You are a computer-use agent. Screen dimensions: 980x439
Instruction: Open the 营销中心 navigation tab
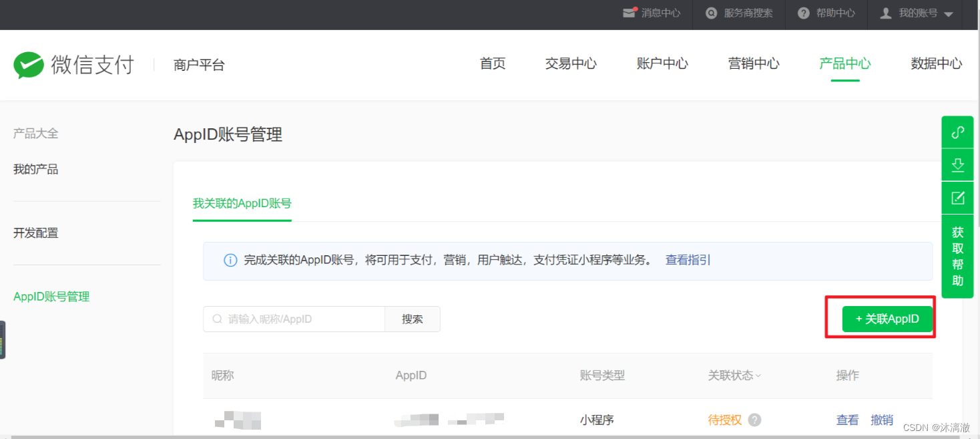pyautogui.click(x=754, y=63)
